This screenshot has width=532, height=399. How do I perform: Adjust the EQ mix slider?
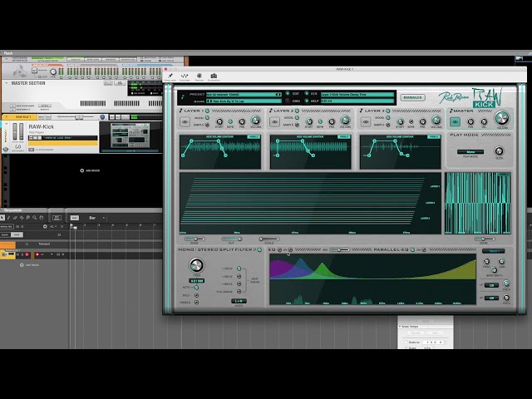click(x=339, y=249)
